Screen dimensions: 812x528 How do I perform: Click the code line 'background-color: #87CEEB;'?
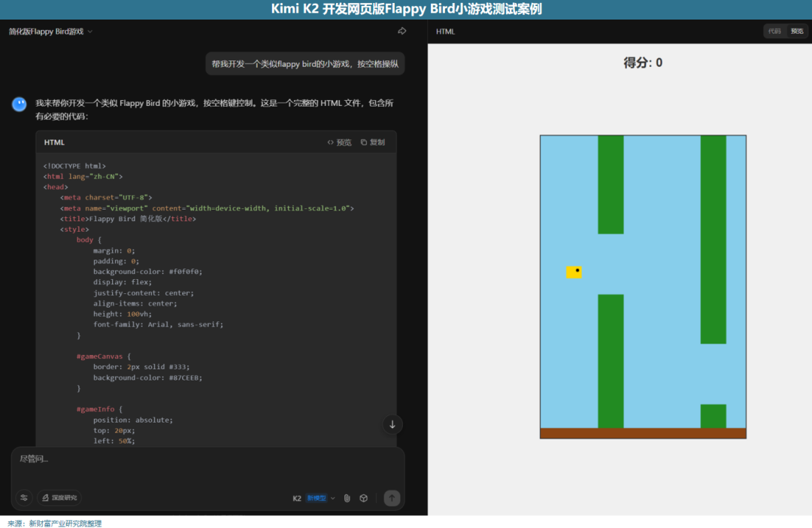pyautogui.click(x=147, y=378)
